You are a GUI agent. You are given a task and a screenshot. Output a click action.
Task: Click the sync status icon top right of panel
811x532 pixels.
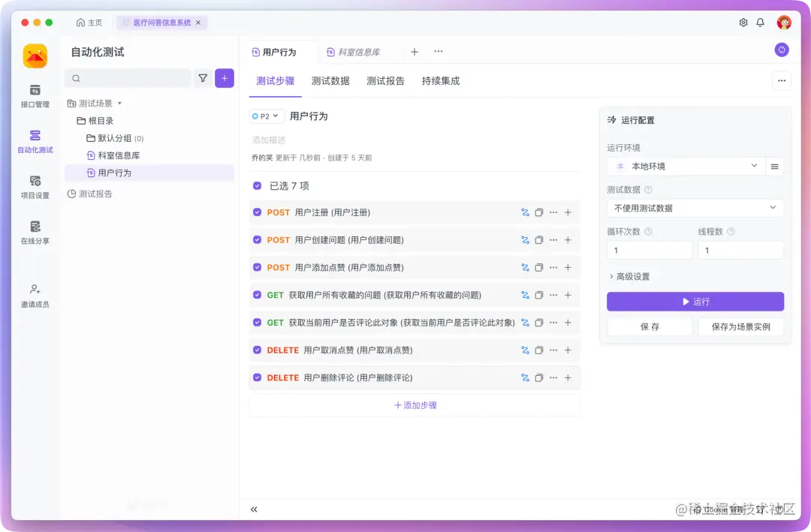(781, 50)
